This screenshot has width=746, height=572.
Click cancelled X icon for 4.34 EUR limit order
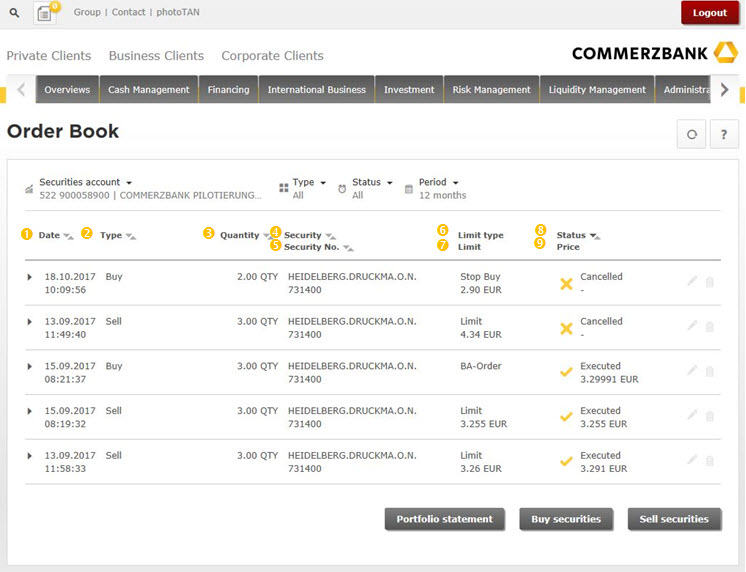[x=566, y=328]
